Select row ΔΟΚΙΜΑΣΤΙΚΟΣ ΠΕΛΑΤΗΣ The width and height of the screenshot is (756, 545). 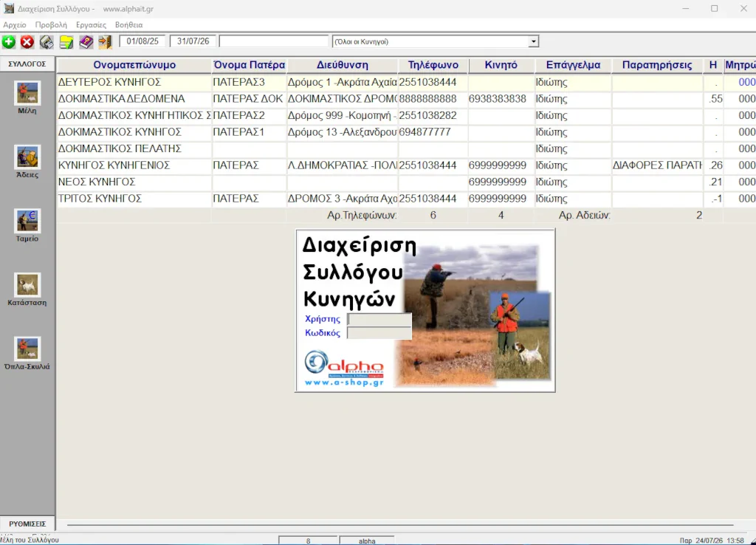[x=407, y=149]
